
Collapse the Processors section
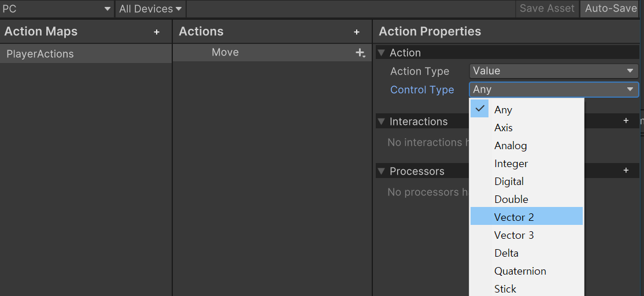point(382,172)
